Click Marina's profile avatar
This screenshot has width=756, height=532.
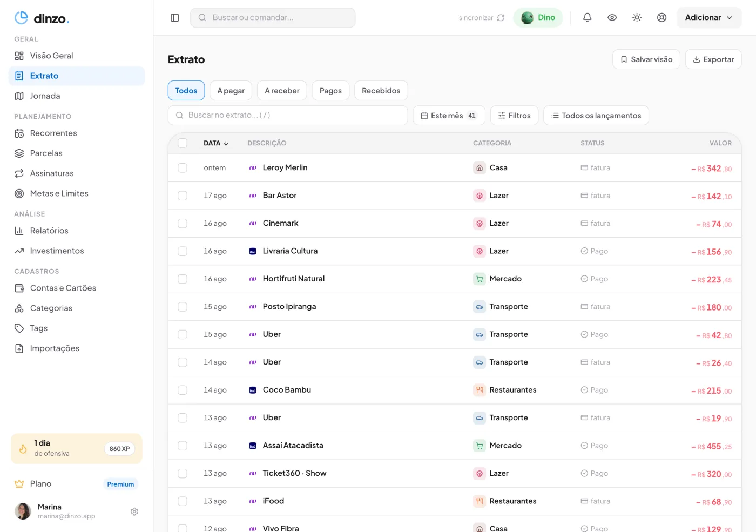pos(23,511)
